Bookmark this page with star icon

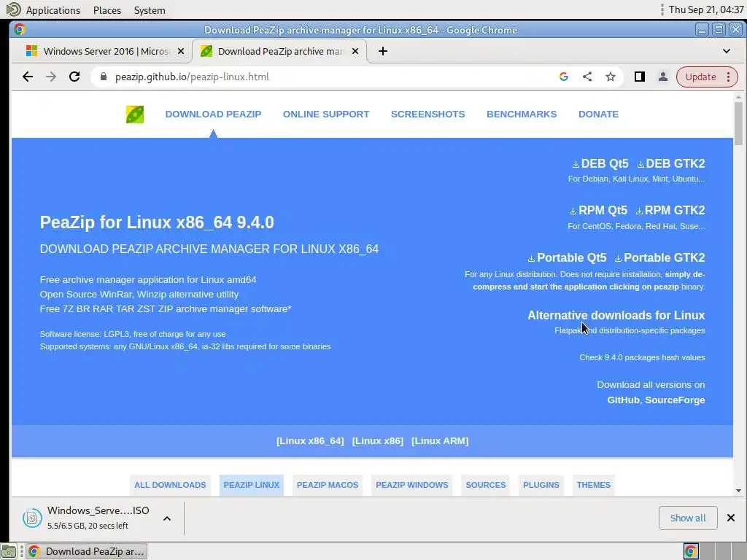coord(611,77)
